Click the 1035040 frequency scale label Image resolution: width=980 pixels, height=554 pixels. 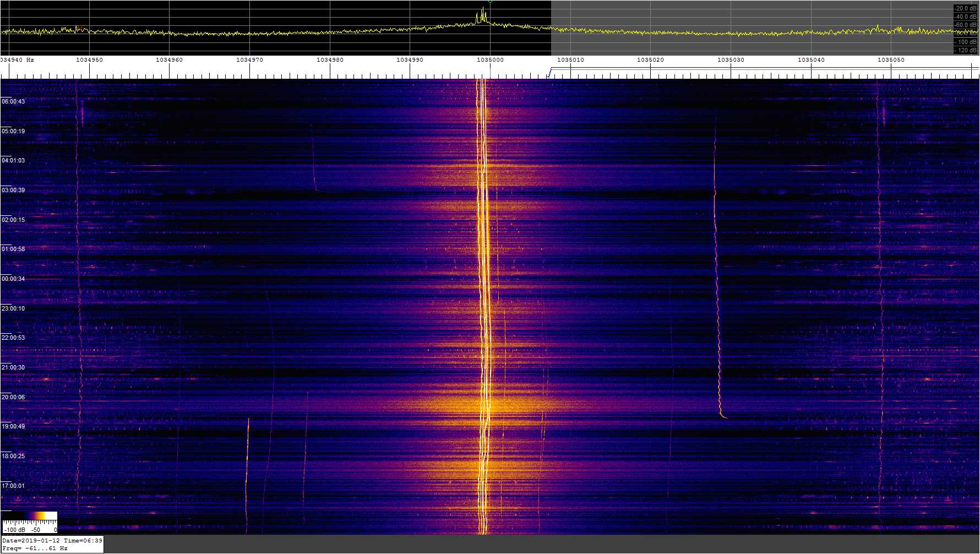811,59
